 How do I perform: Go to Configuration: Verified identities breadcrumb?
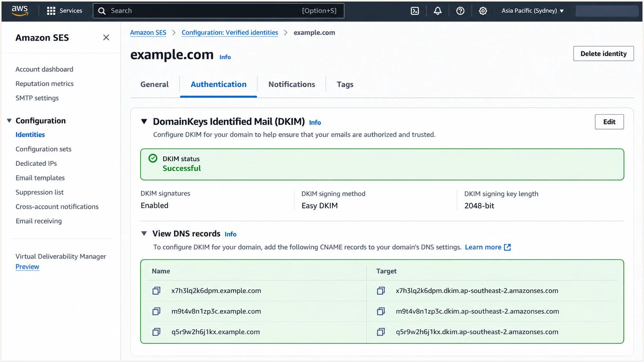click(230, 33)
